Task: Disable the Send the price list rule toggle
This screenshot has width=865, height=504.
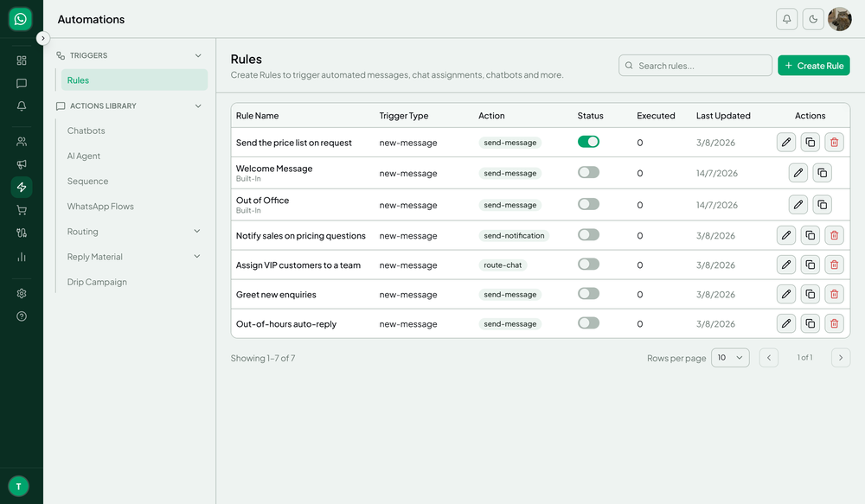Action: point(588,142)
